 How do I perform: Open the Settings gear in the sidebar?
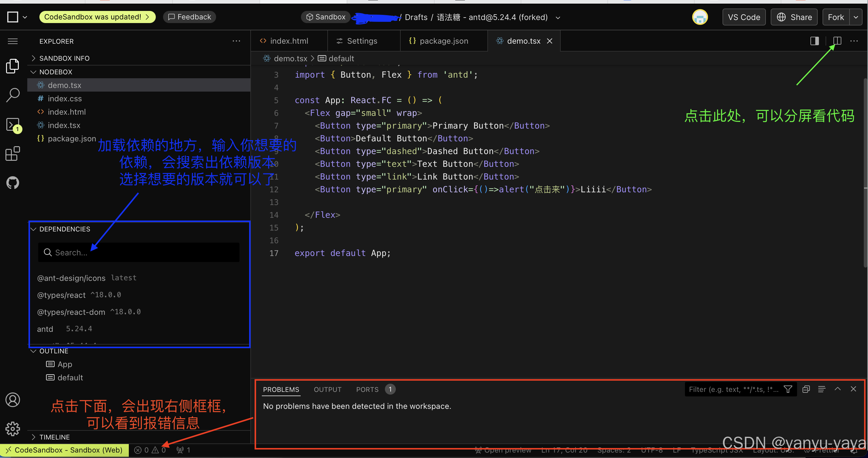tap(12, 429)
